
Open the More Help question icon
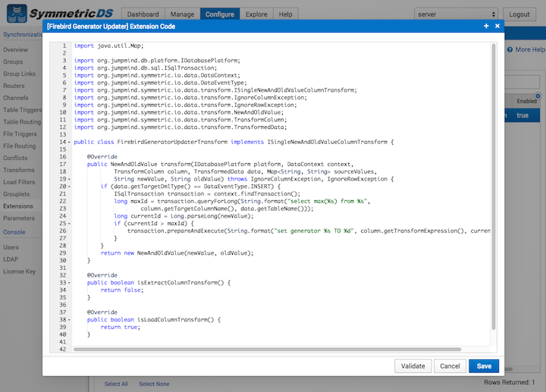tap(510, 50)
